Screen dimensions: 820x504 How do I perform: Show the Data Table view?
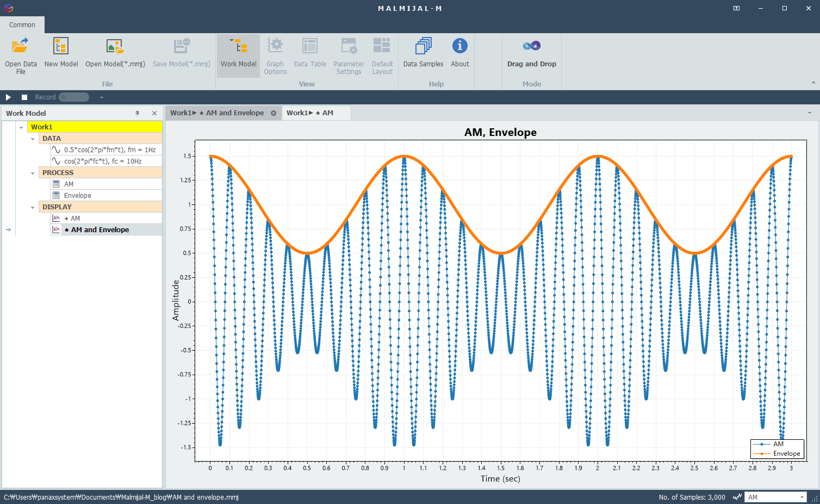(x=310, y=53)
